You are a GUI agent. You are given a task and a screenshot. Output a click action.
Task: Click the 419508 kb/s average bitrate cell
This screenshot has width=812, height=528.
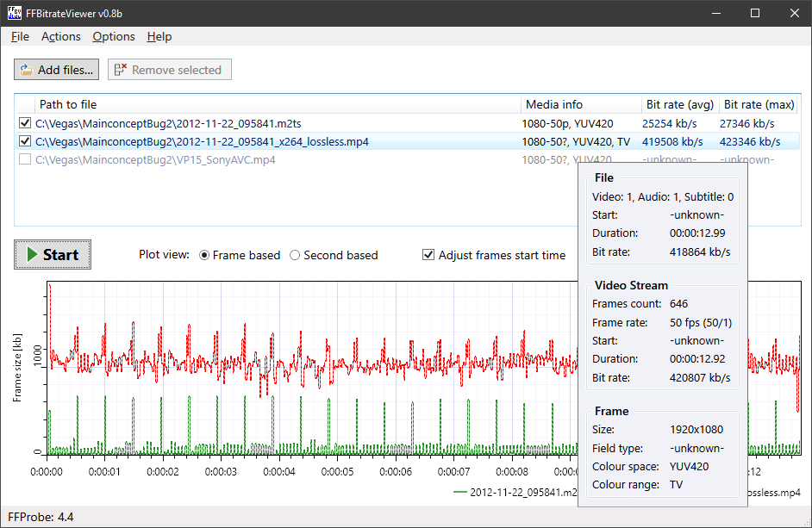click(672, 142)
